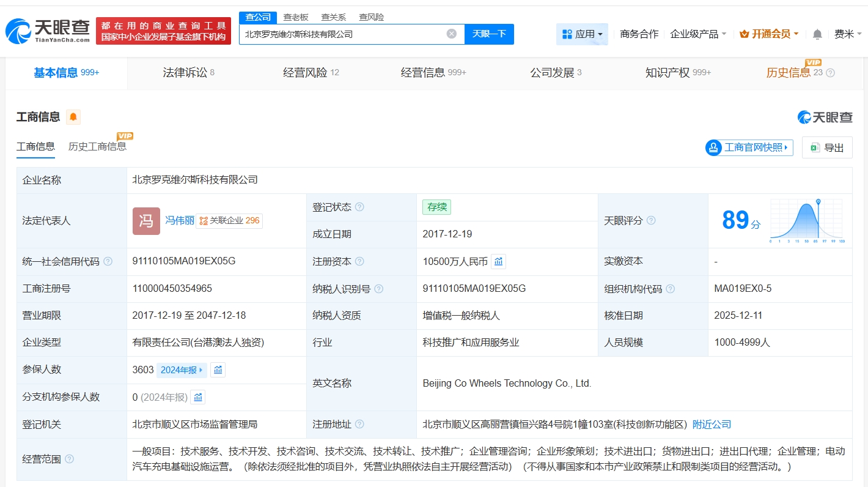Clear the search box with X icon
Viewport: 868px width, 487px height.
(451, 34)
